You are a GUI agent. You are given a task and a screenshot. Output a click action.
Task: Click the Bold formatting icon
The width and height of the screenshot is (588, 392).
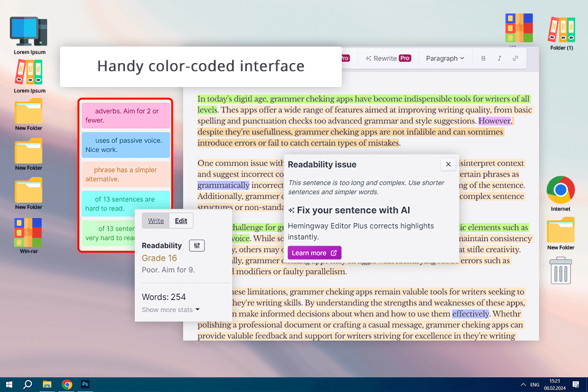[x=483, y=59]
